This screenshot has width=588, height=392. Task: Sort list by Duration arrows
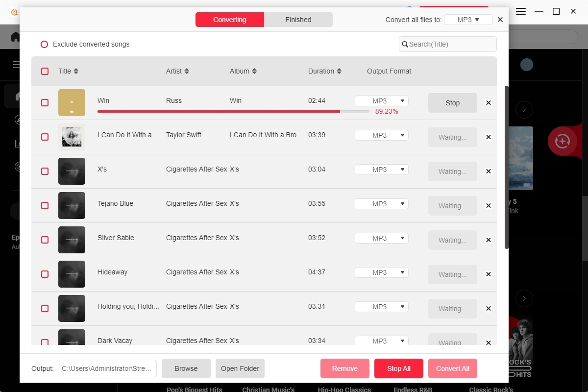(x=339, y=71)
